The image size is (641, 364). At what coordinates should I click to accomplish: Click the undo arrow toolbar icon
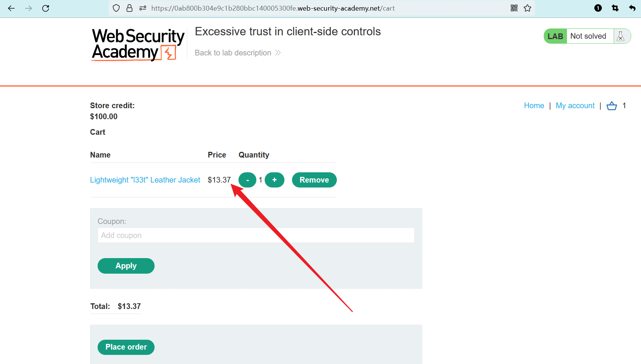click(632, 8)
